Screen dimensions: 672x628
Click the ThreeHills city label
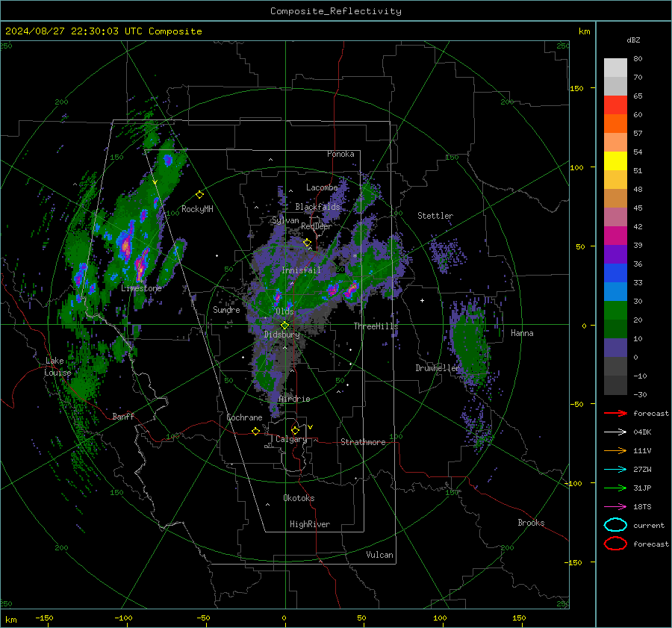(x=376, y=326)
